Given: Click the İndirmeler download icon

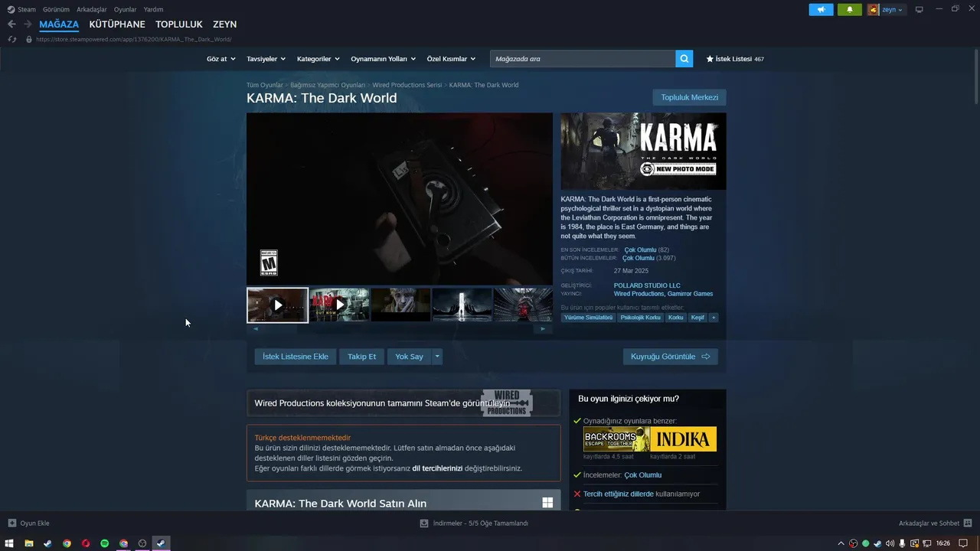Looking at the screenshot, I should coord(424,523).
